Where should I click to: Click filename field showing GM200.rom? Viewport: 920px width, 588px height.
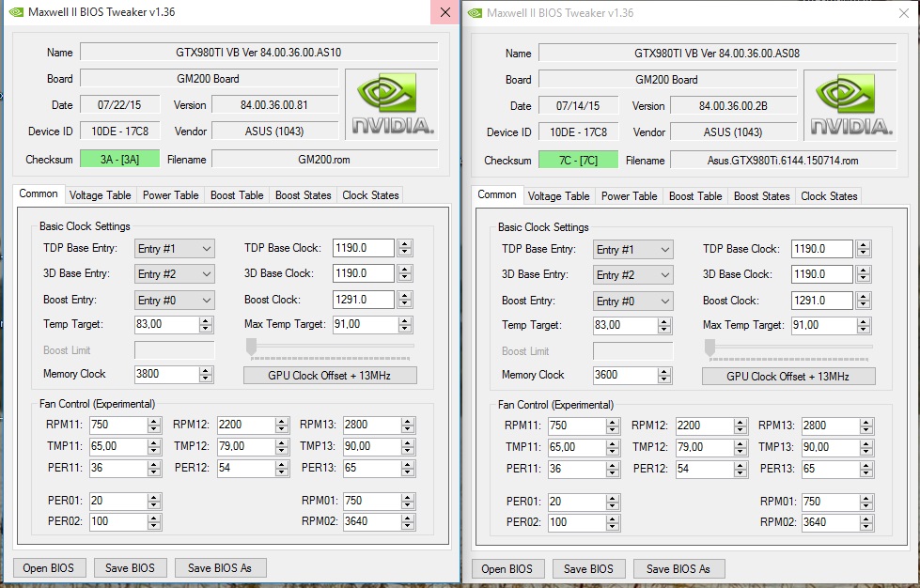click(324, 160)
